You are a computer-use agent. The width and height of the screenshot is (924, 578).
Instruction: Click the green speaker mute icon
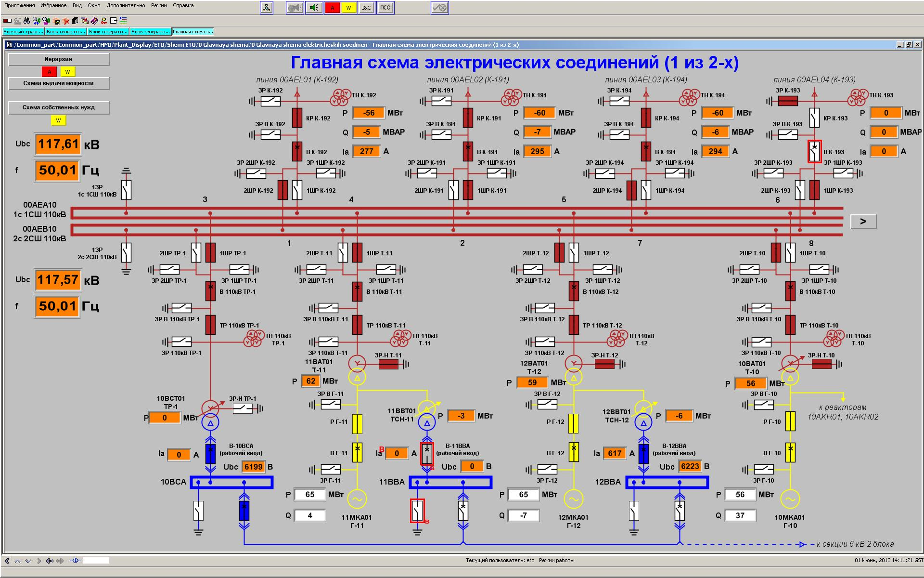click(314, 8)
